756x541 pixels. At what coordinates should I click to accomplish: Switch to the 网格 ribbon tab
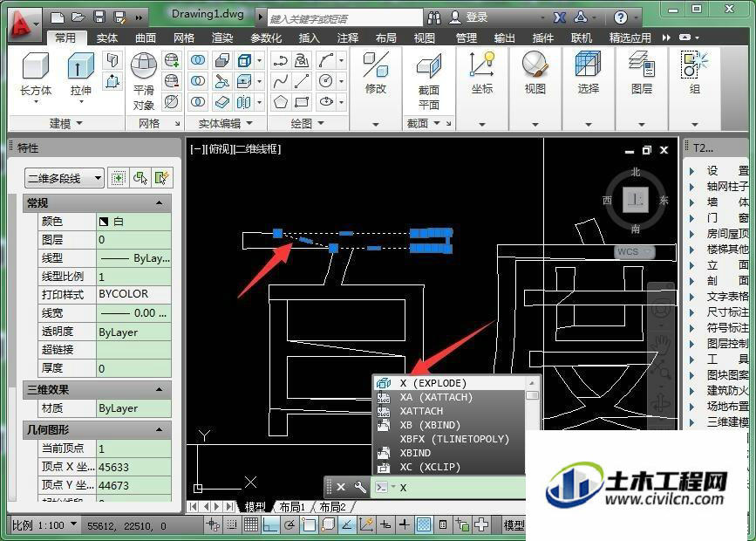(184, 38)
